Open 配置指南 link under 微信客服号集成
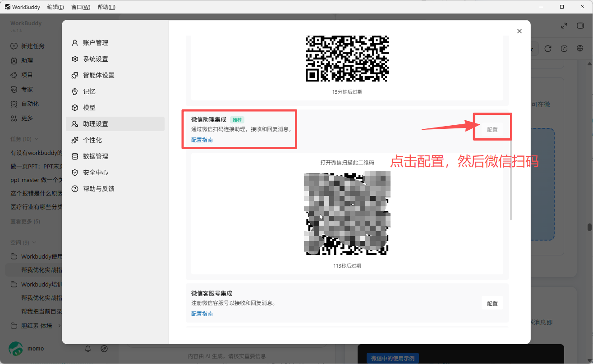The width and height of the screenshot is (593, 364). point(202,314)
